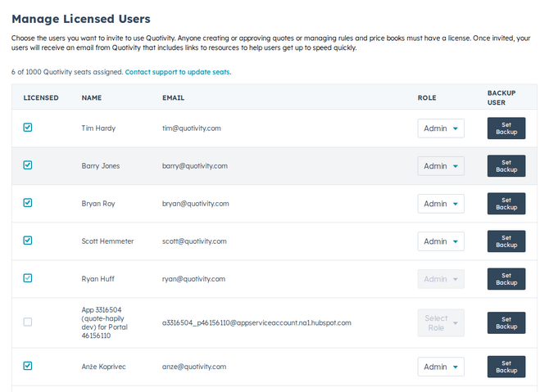Open Contact support to update seats link
Image resolution: width=549 pixels, height=392 pixels.
coord(178,72)
